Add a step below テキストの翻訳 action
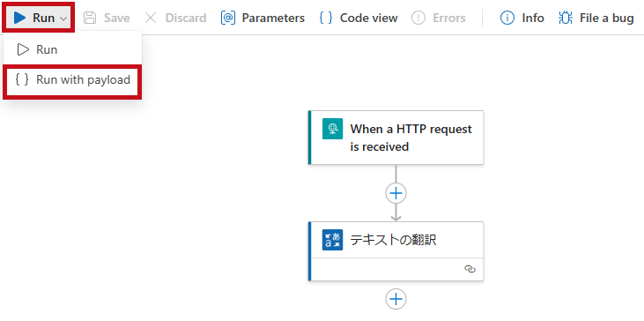The width and height of the screenshot is (644, 321). tap(396, 299)
